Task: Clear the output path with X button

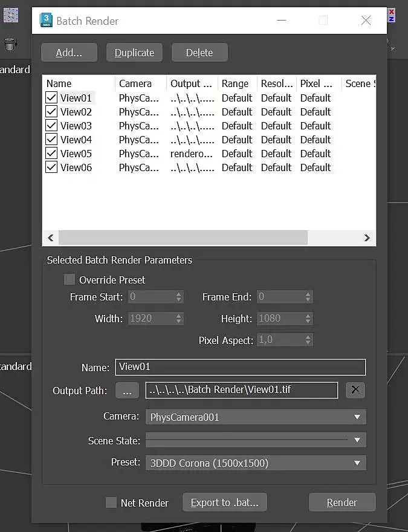Action: tap(355, 390)
